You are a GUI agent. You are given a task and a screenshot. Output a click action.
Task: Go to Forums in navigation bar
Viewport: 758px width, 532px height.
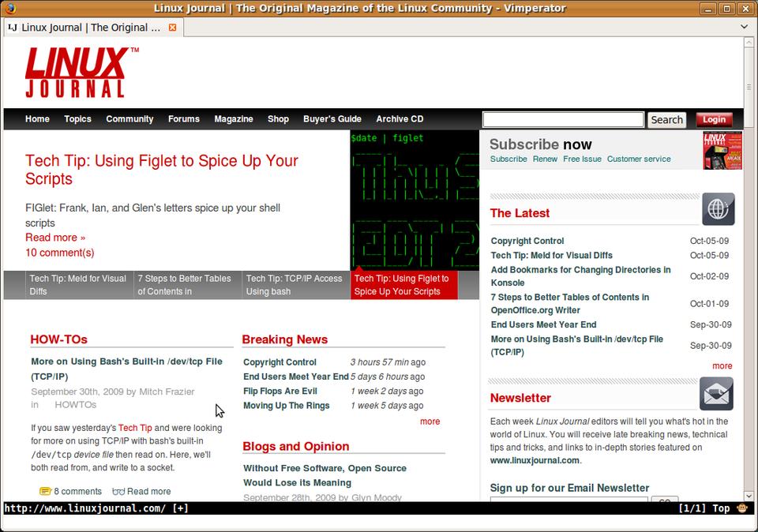click(x=184, y=119)
